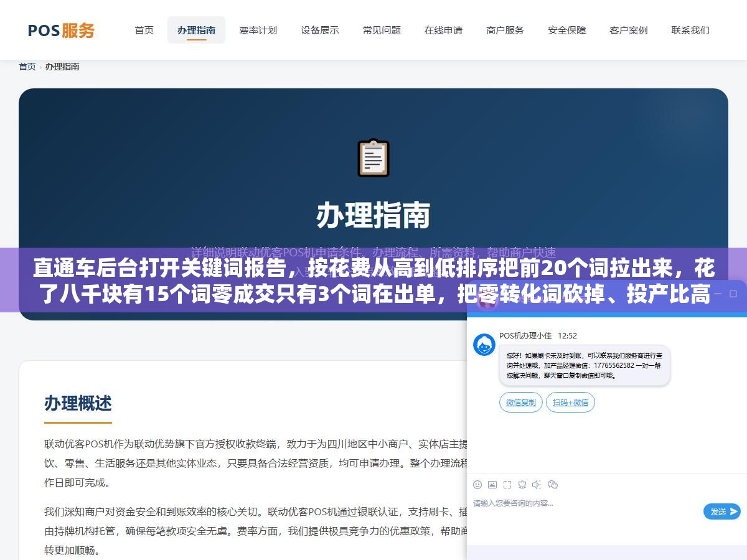Viewport: 747px width, 560px height.
Task: Click the 办理指南 breadcrumb text
Action: pyautogui.click(x=62, y=67)
